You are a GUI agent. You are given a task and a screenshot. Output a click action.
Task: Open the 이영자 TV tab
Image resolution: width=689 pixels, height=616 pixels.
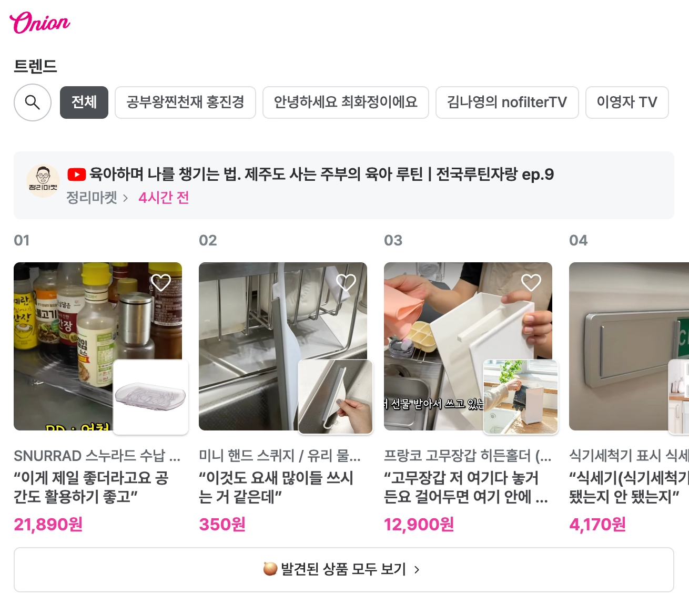point(627,102)
